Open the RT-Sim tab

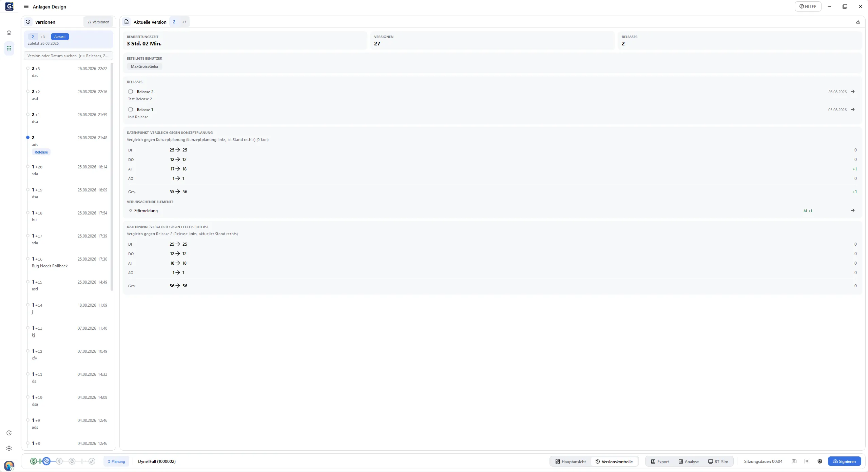click(718, 461)
